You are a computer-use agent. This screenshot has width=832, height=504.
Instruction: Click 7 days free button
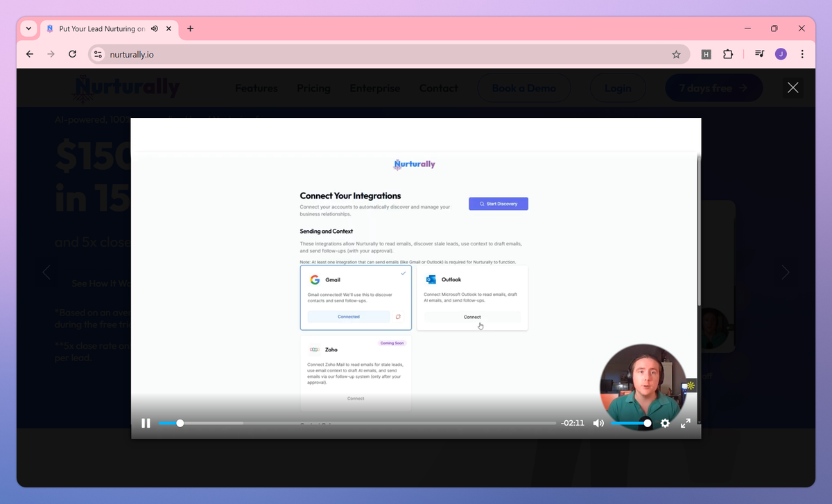tap(713, 88)
